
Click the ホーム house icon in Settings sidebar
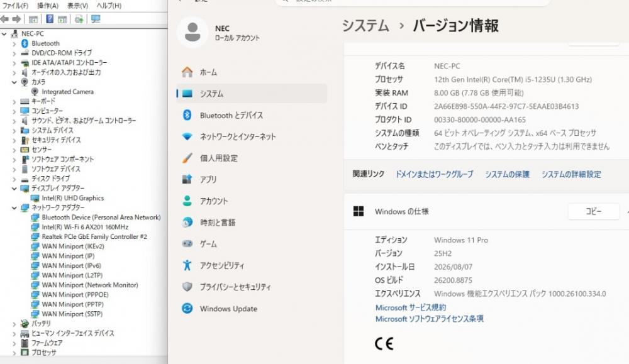tap(187, 72)
